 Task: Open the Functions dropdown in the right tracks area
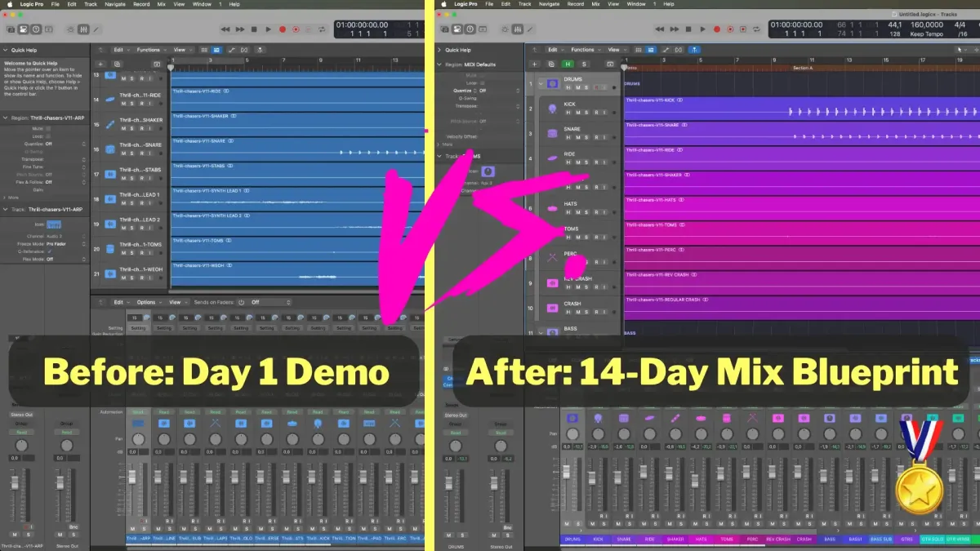tap(585, 50)
